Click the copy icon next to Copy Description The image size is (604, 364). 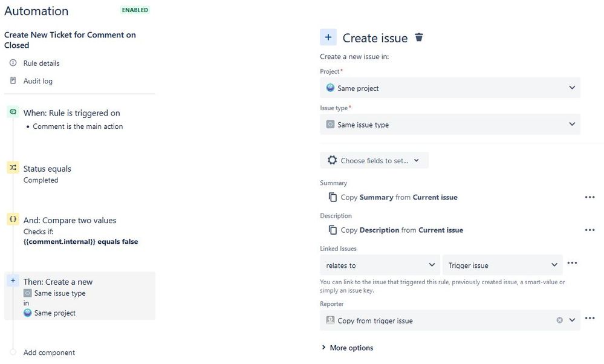point(333,230)
